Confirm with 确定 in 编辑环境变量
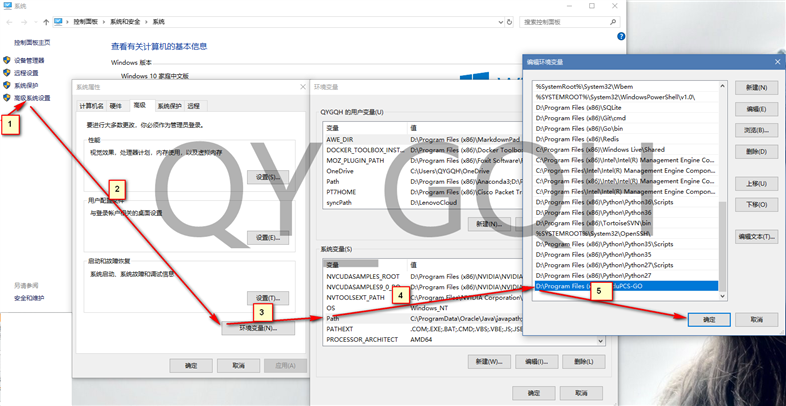 click(x=709, y=320)
